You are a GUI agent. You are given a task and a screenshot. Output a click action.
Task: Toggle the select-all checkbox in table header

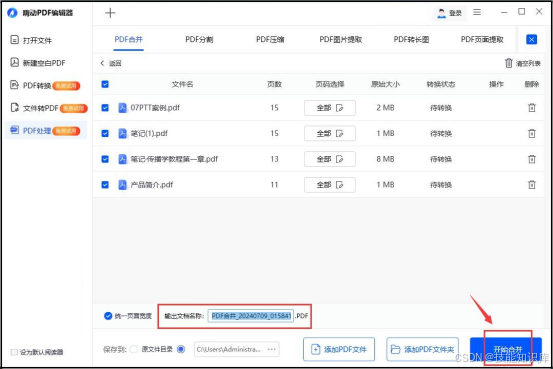coord(105,84)
